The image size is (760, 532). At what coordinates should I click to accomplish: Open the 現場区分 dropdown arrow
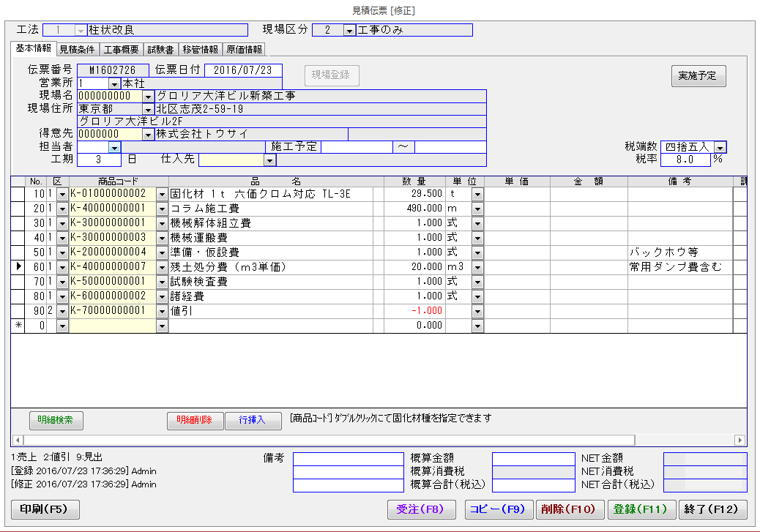(x=349, y=31)
